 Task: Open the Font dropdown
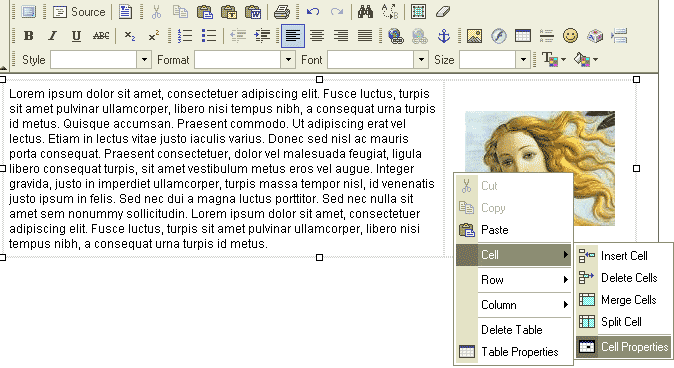[x=422, y=60]
